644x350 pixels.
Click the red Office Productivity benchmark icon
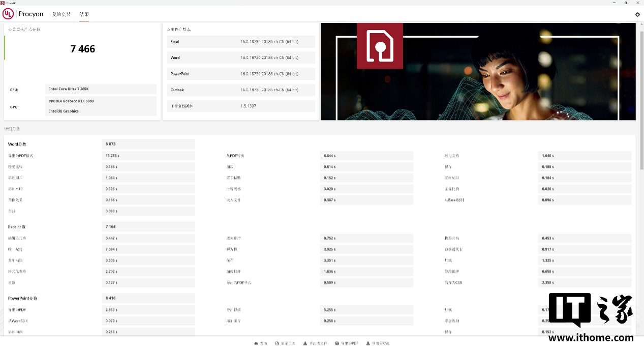(380, 46)
